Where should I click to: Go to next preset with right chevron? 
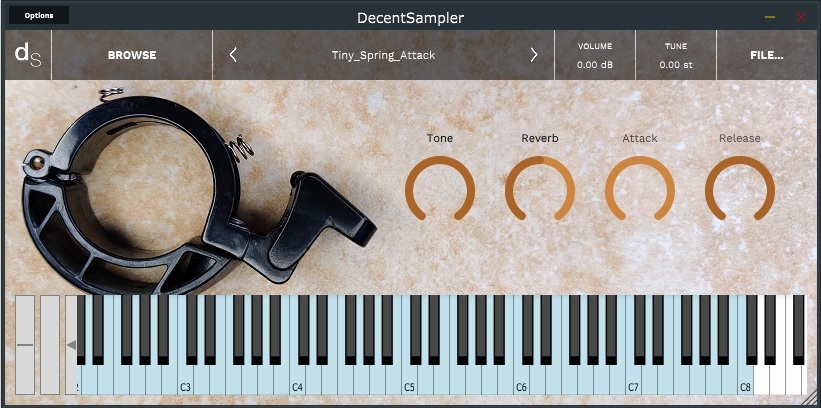pyautogui.click(x=534, y=55)
